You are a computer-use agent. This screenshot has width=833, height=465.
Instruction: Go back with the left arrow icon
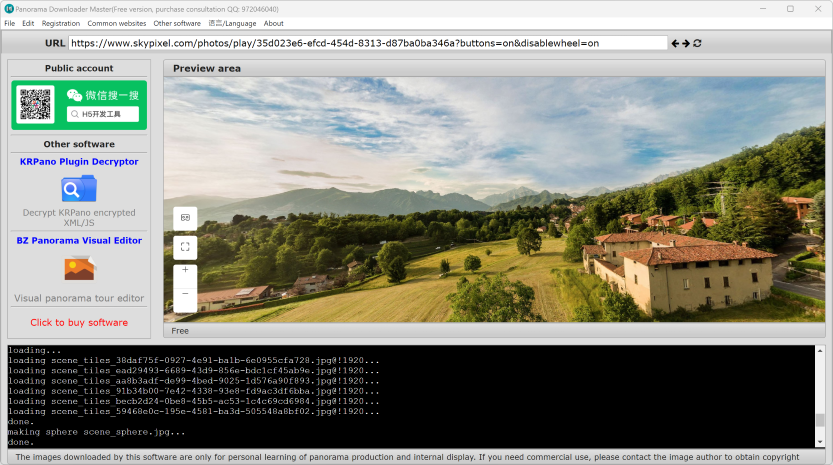pos(675,44)
